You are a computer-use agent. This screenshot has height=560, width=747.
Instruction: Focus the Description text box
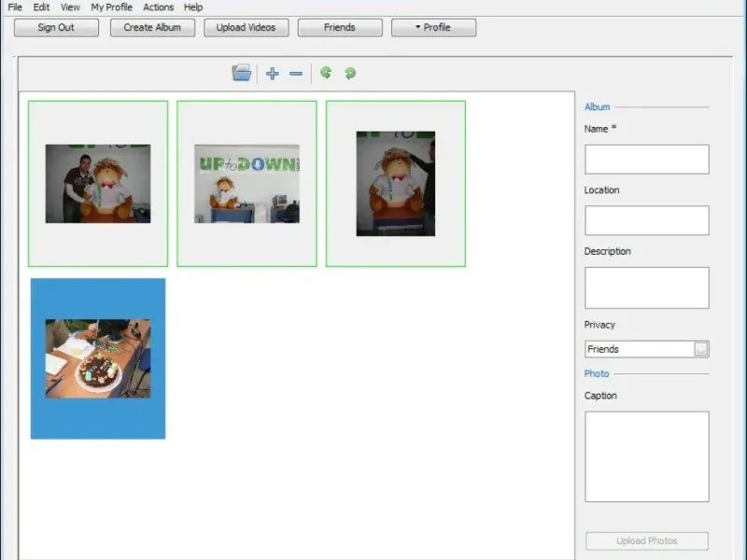click(646, 287)
